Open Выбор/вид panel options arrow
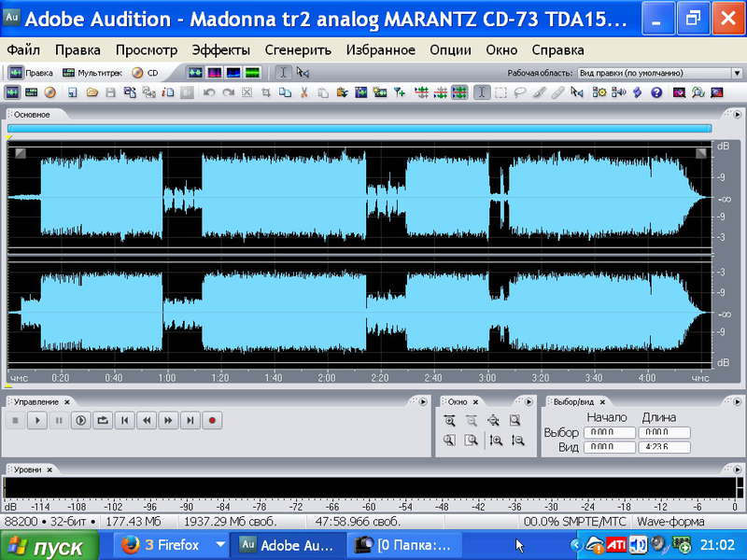 coord(737,402)
